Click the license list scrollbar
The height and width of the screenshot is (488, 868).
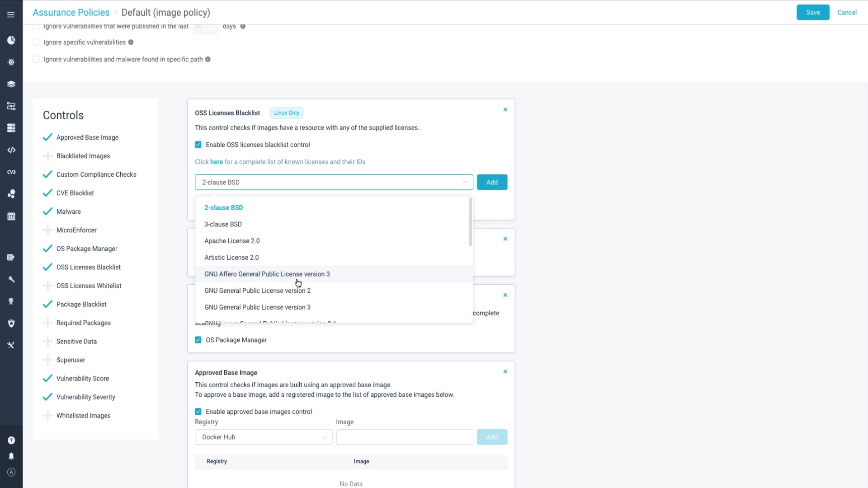[x=471, y=222]
